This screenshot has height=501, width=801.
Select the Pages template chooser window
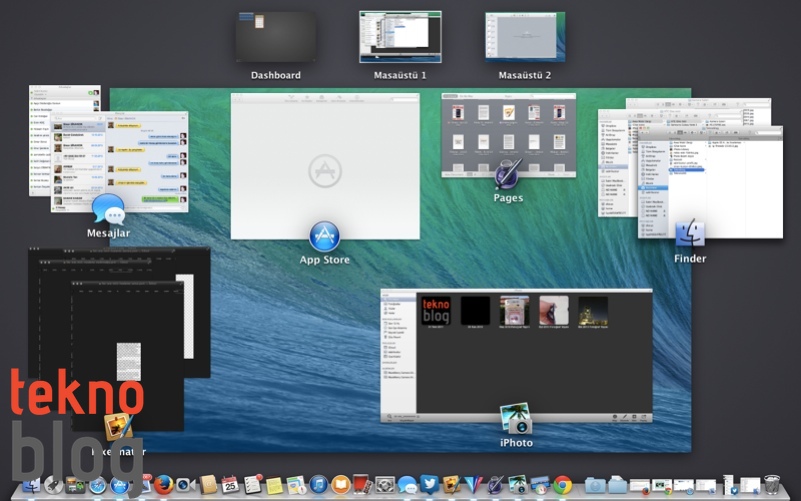[x=508, y=135]
